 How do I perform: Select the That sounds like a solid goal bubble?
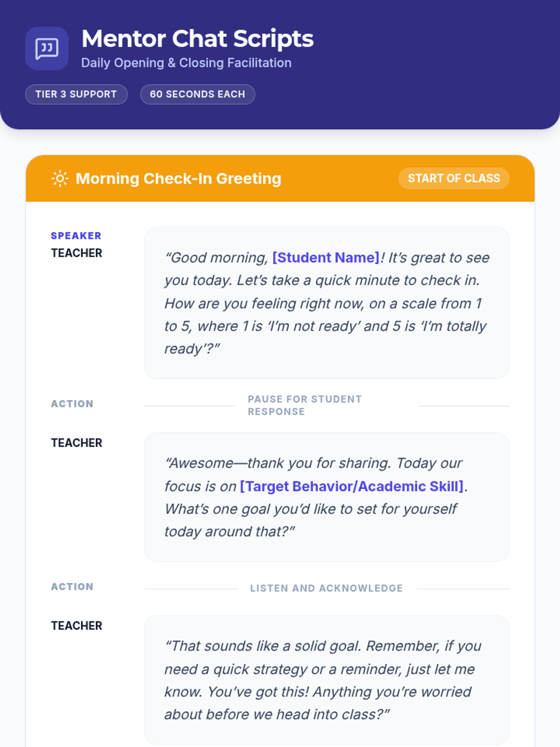coord(327,680)
